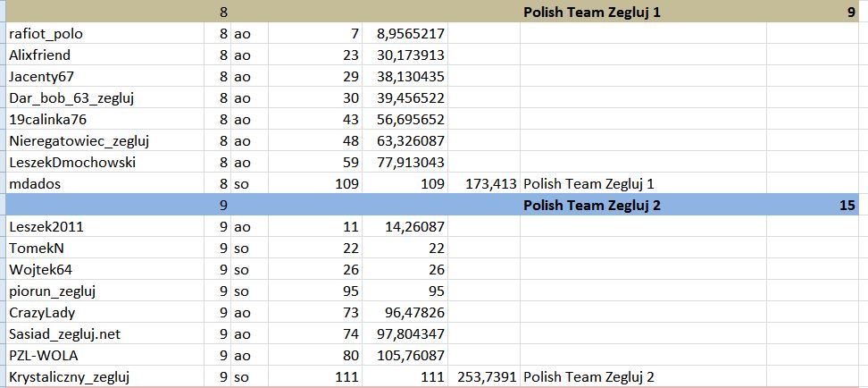Select the cell with value 253,7391
Image resolution: width=868 pixels, height=388 pixels.
[x=484, y=377]
